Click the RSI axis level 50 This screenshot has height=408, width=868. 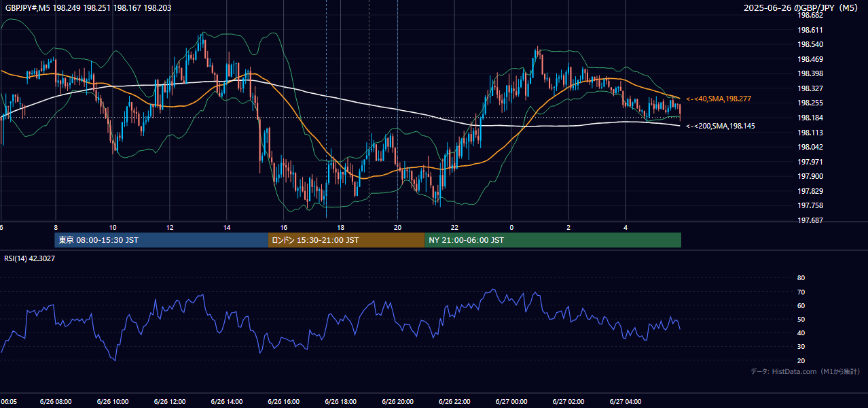point(801,319)
